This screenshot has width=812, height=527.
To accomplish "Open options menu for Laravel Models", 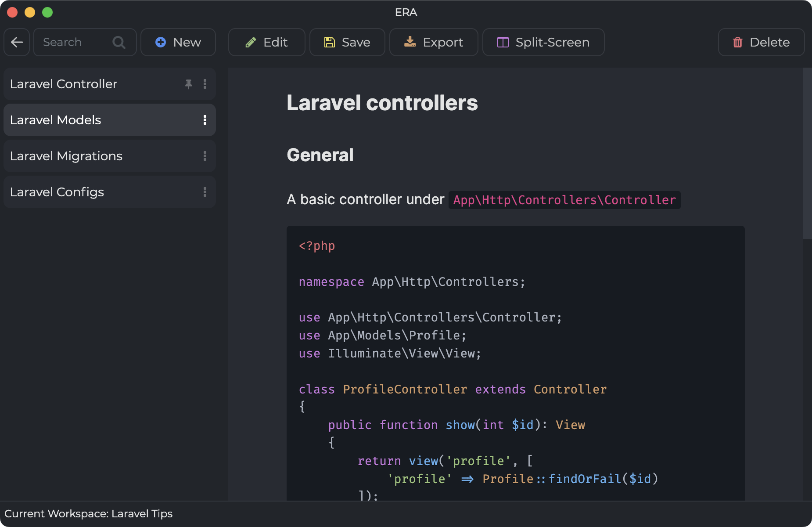I will coord(205,120).
